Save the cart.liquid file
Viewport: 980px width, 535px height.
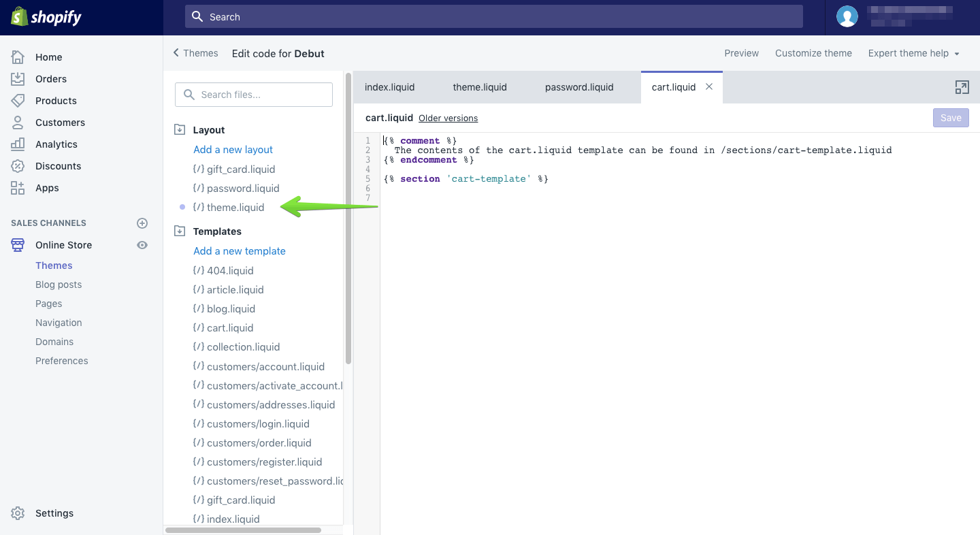(x=950, y=118)
